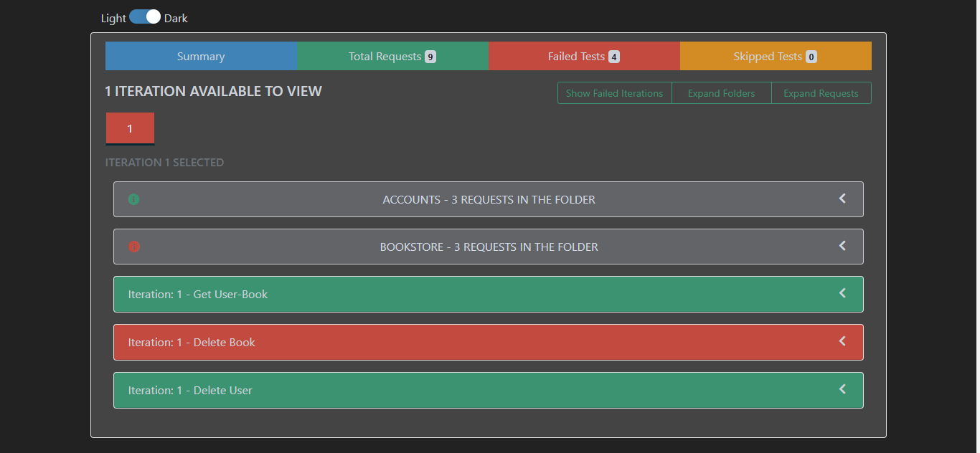Expand the Get User-Book request chevron
The image size is (980, 453).
point(842,293)
